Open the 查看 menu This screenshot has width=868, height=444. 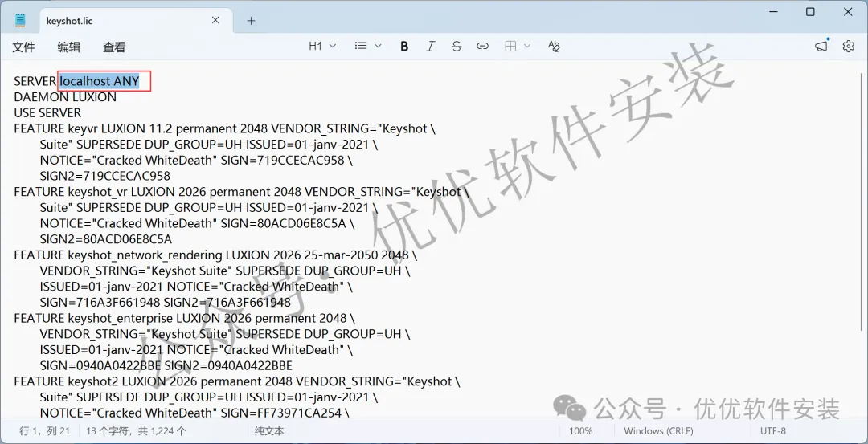[114, 47]
